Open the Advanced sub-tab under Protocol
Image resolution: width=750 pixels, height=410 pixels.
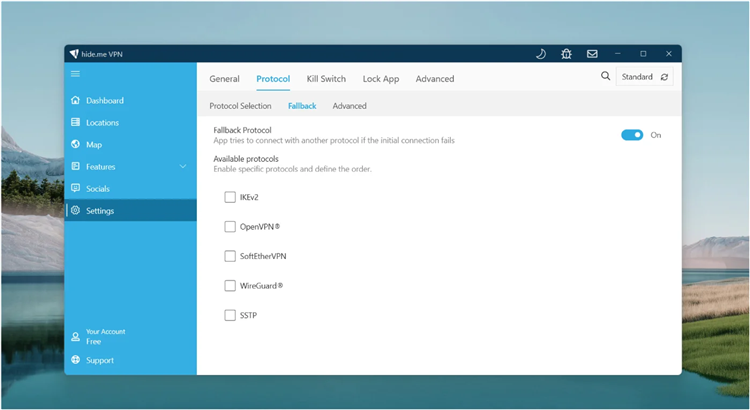[x=350, y=106]
